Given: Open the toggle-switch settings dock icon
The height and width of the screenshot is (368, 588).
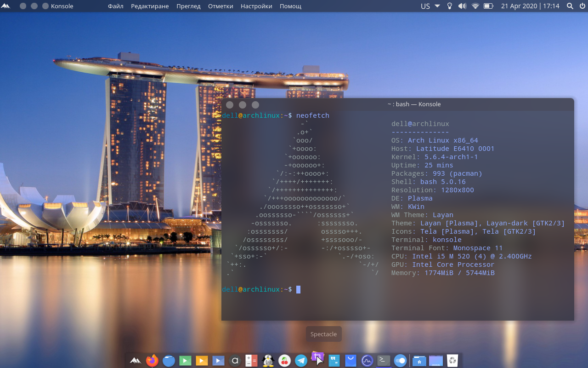Looking at the screenshot, I should click(400, 361).
